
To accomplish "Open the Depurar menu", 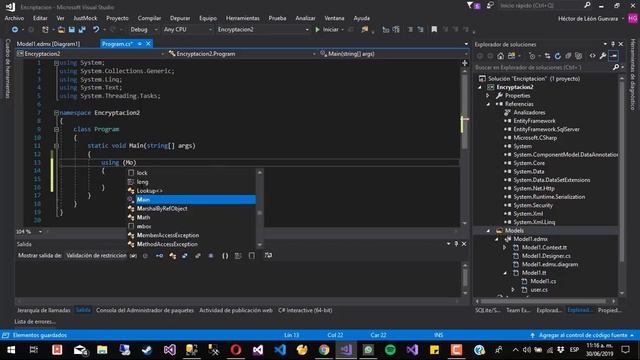I will click(x=180, y=18).
